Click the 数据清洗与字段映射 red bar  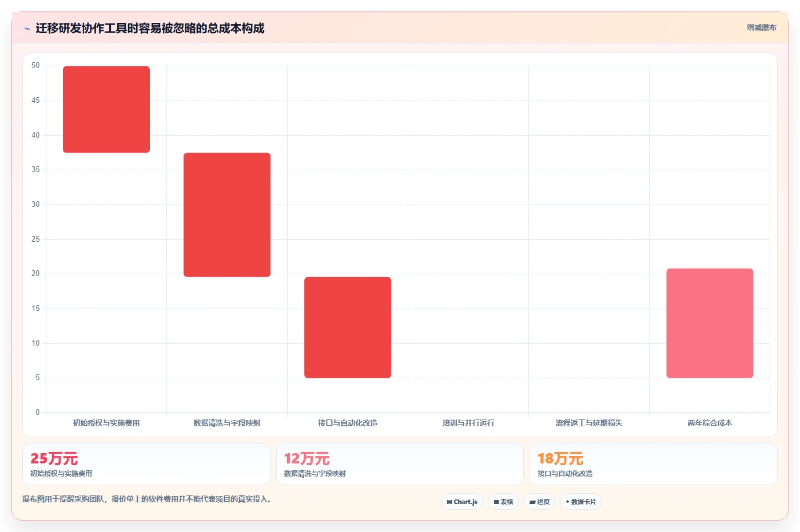[x=227, y=215]
